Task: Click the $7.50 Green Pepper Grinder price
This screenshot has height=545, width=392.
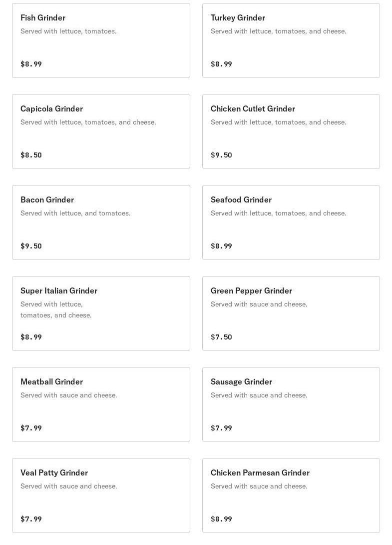Action: 221,337
